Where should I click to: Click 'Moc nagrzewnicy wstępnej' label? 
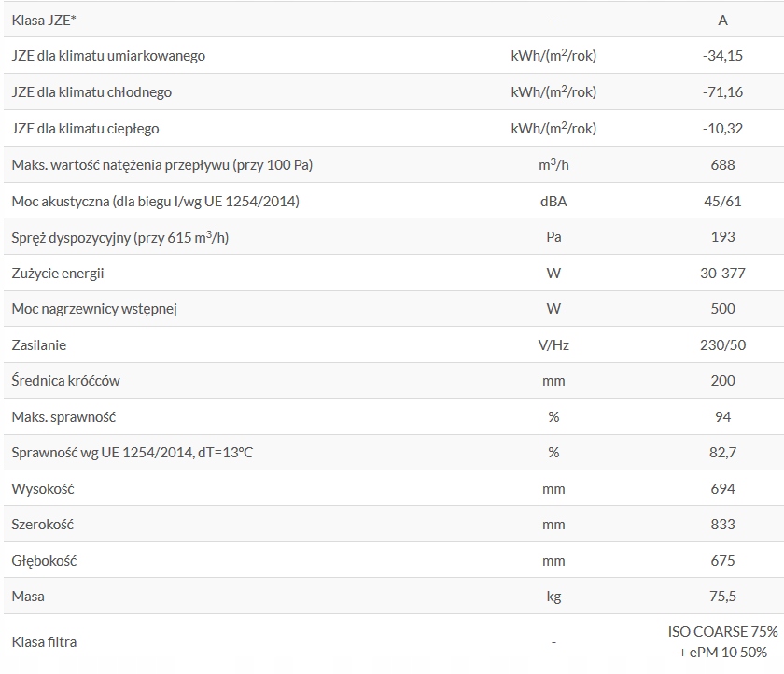(94, 309)
